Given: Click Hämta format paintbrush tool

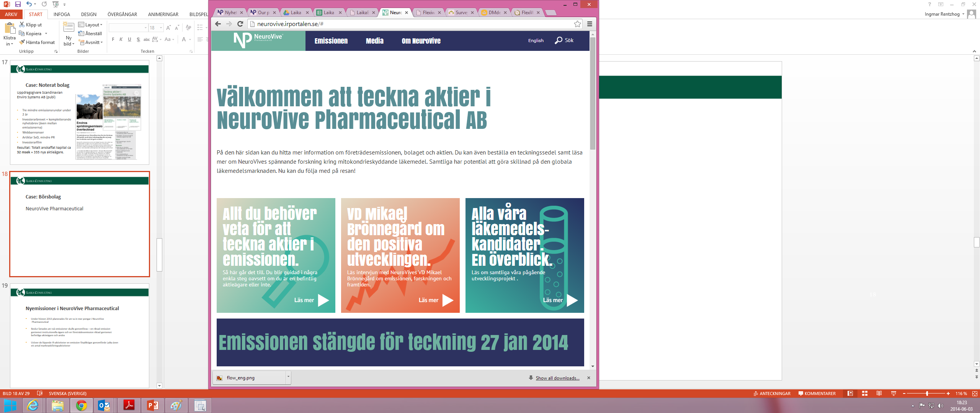Looking at the screenshot, I should [x=37, y=42].
